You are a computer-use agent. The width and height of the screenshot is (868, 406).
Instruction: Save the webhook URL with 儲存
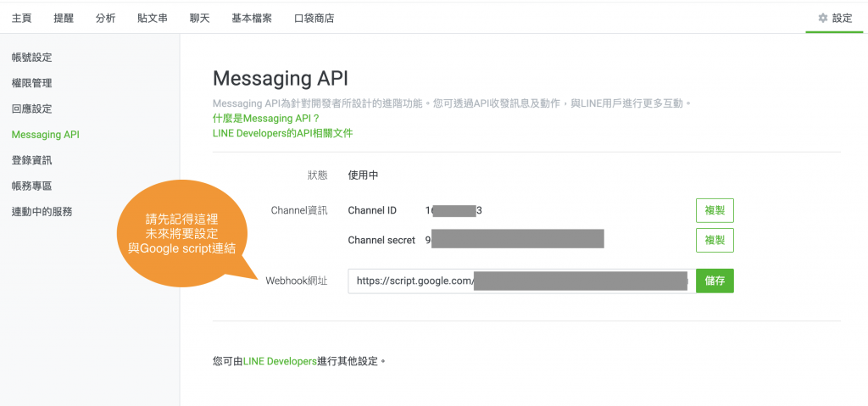[x=715, y=281]
